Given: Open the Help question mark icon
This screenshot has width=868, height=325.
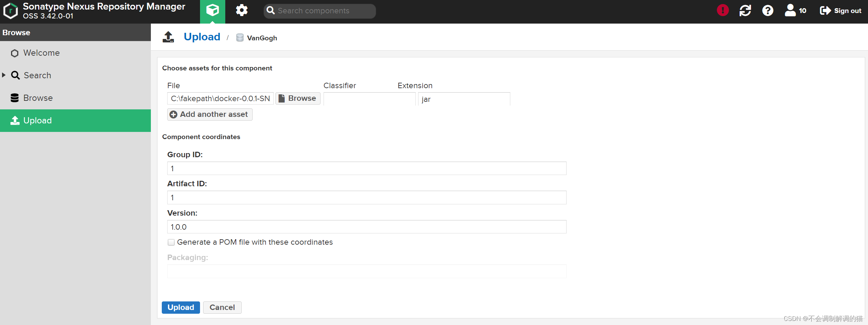Looking at the screenshot, I should point(768,11).
